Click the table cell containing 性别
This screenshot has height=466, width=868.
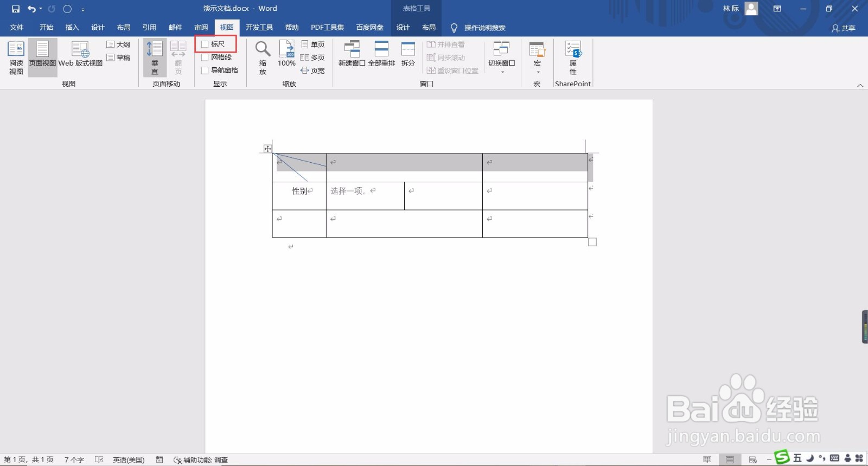tap(299, 196)
